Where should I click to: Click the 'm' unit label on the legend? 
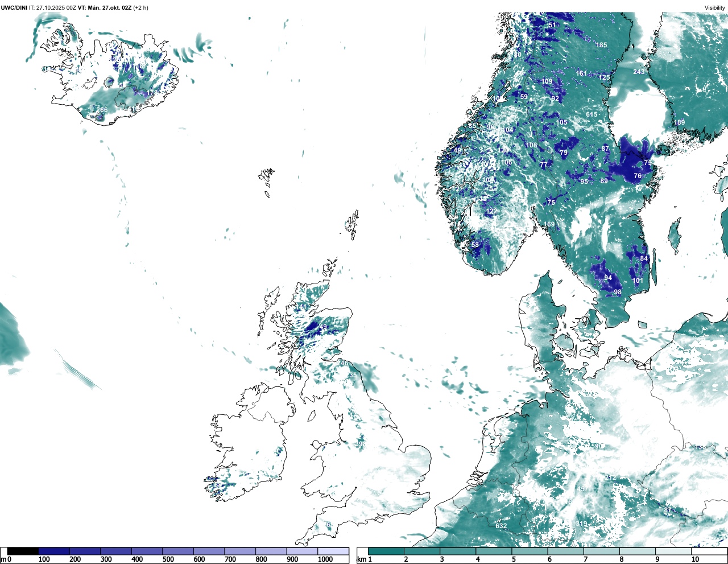[x=3, y=559]
